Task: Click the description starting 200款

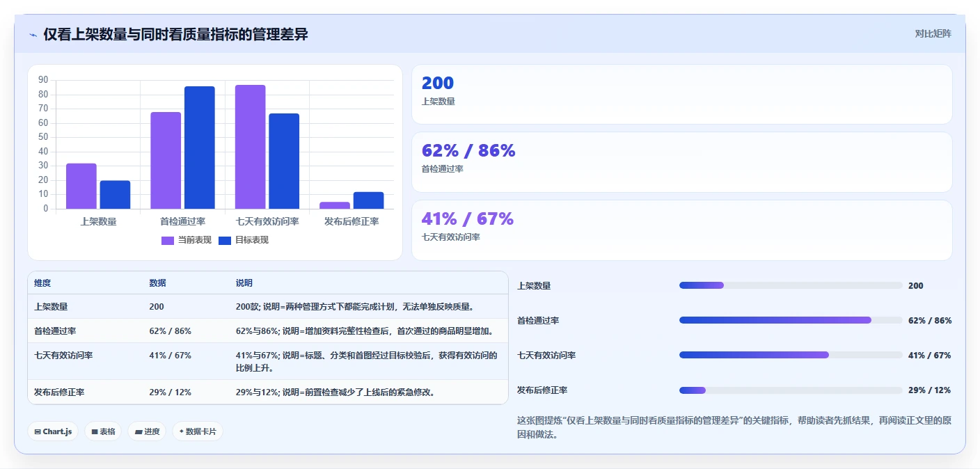Action: pyautogui.click(x=355, y=306)
